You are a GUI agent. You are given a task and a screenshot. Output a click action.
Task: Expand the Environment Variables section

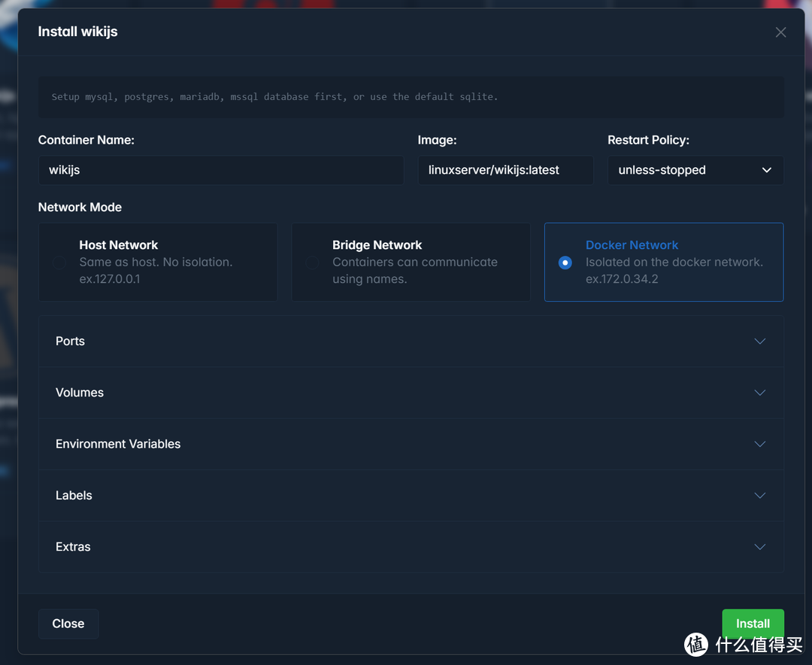click(x=411, y=444)
